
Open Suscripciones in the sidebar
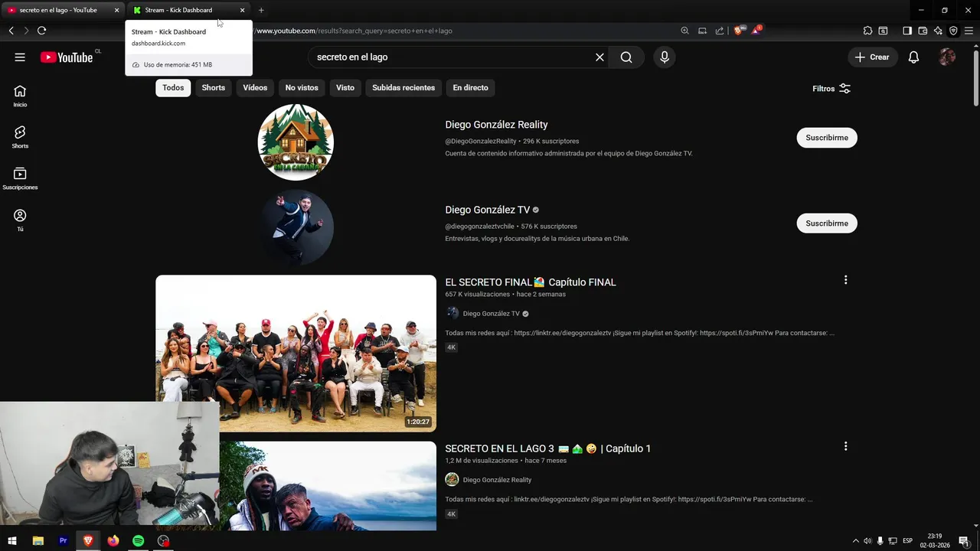pyautogui.click(x=20, y=178)
